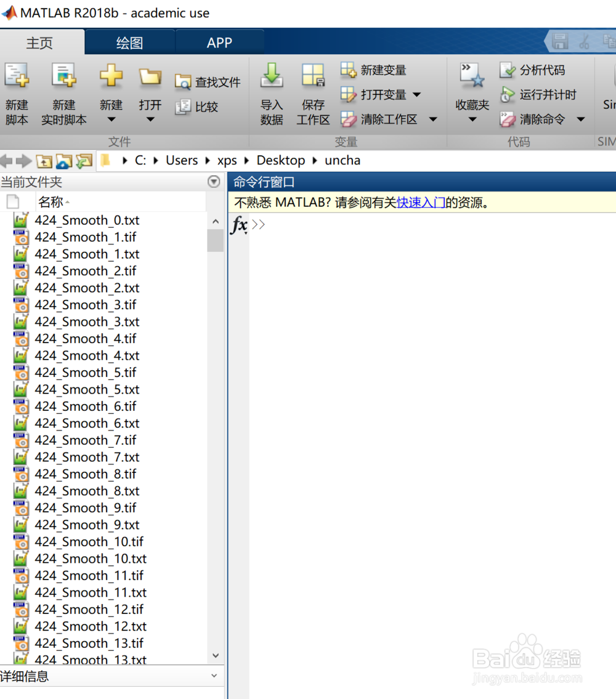Click Analyze Code (分析代码) icon
The width and height of the screenshot is (616, 699).
507,70
